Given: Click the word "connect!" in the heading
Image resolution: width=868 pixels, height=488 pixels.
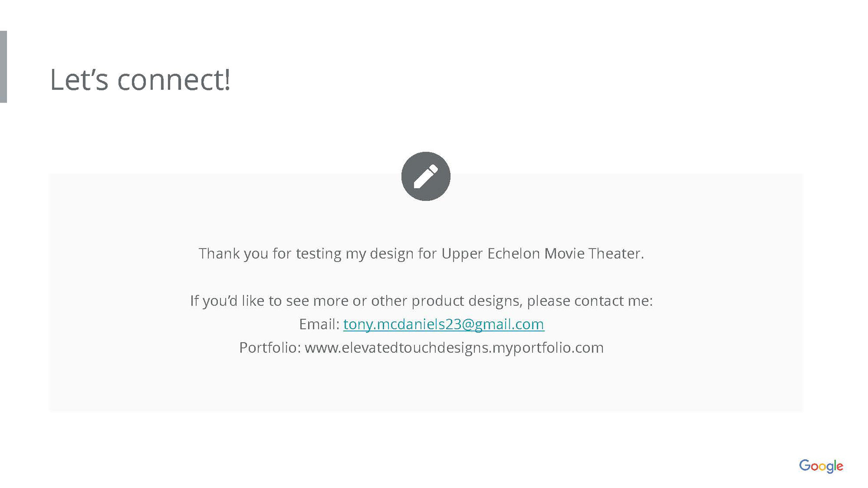Looking at the screenshot, I should point(174,80).
